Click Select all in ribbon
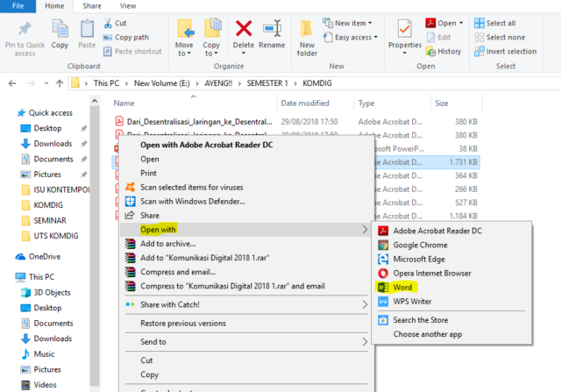The image size is (561, 392). [x=494, y=24]
